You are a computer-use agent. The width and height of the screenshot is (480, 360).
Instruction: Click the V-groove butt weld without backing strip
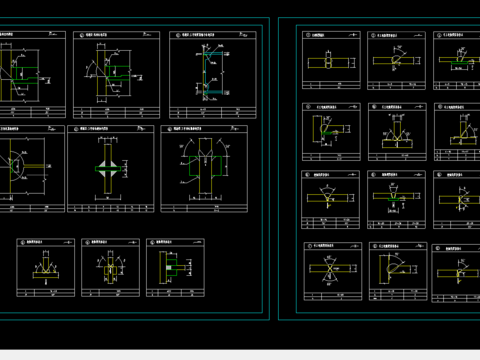330,200
